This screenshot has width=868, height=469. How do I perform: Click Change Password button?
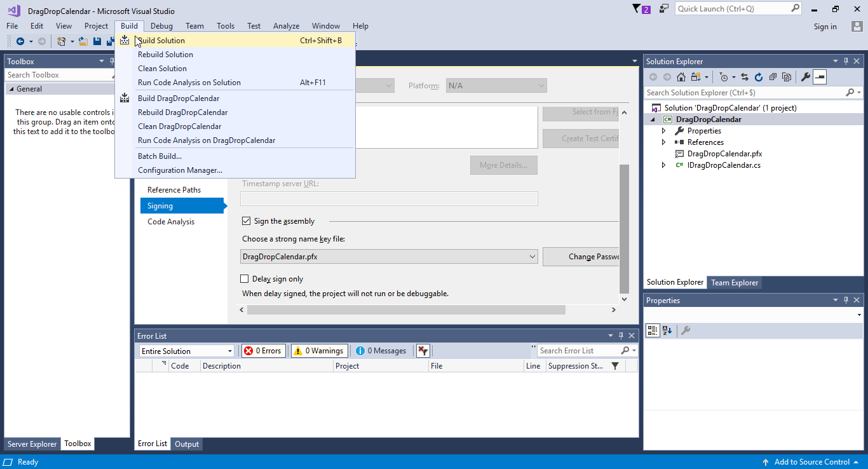tap(581, 257)
